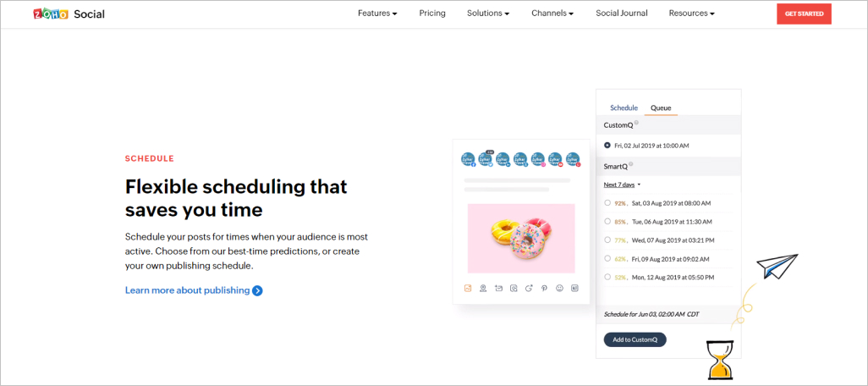Select the LinkedIn channel avatar
The image size is (868, 386).
(503, 159)
